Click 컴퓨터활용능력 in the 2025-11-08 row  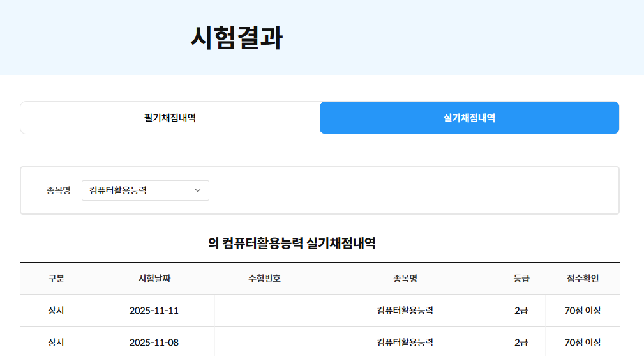[405, 343]
